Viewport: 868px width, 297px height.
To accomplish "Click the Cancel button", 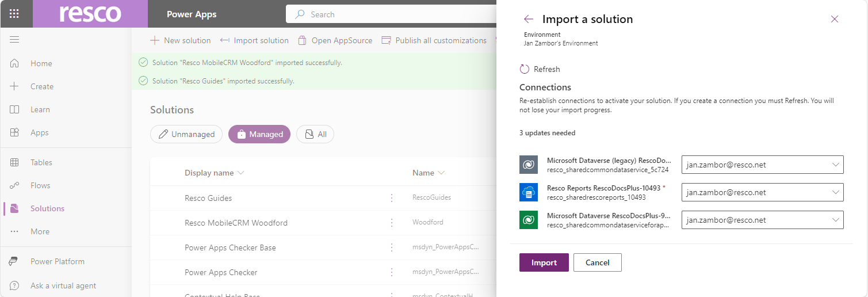I will 598,262.
